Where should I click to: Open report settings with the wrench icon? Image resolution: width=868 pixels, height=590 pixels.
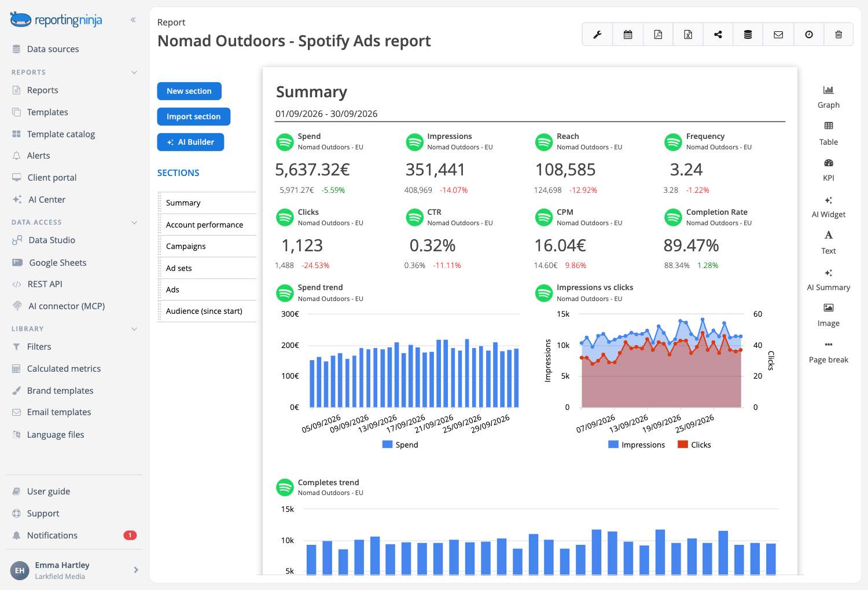[x=597, y=35]
